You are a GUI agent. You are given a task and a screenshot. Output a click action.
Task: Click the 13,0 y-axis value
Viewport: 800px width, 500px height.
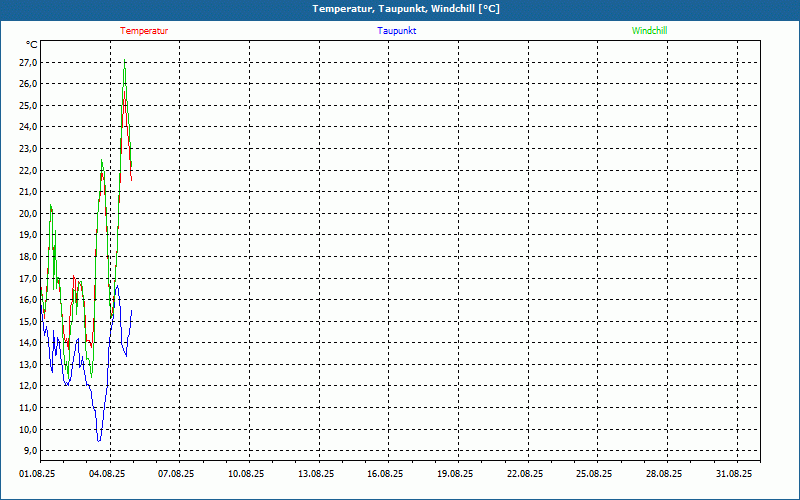tap(28, 364)
